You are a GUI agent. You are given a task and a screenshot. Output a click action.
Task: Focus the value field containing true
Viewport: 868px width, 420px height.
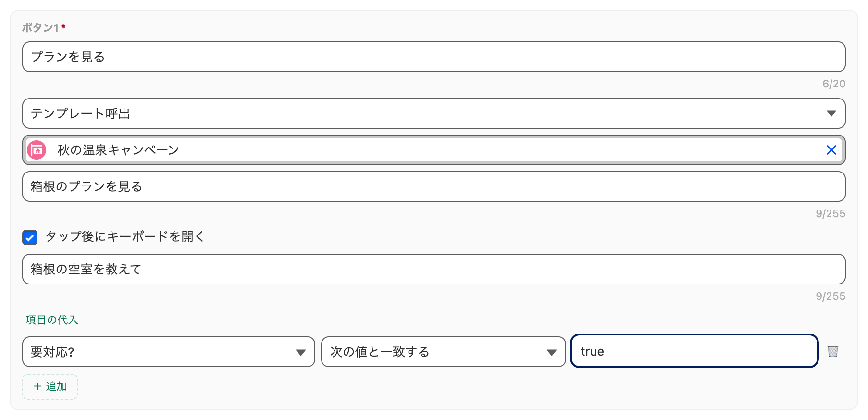pos(694,351)
